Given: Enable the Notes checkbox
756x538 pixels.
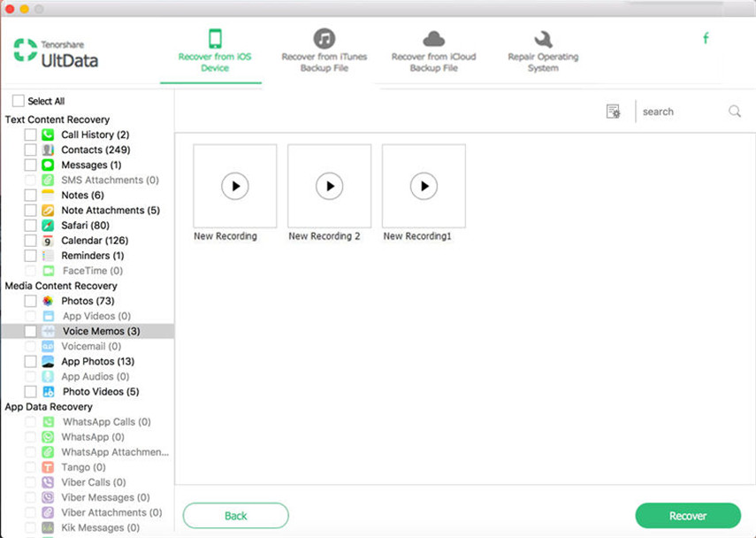Looking at the screenshot, I should 30,195.
